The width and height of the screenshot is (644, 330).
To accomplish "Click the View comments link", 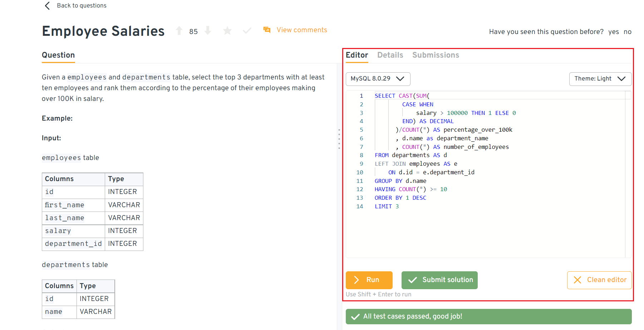I will [302, 30].
